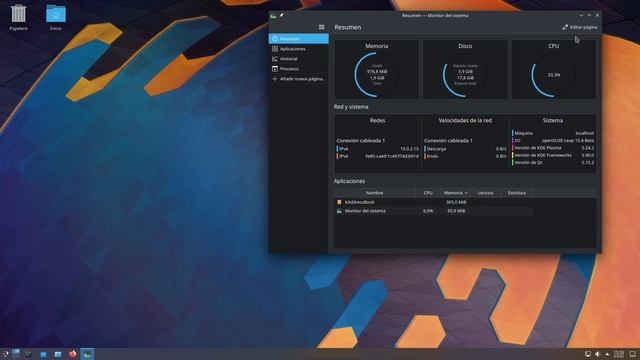Image resolution: width=640 pixels, height=360 pixels.
Task: Click the plus icon beside Añadir nueva página
Action: coord(275,79)
